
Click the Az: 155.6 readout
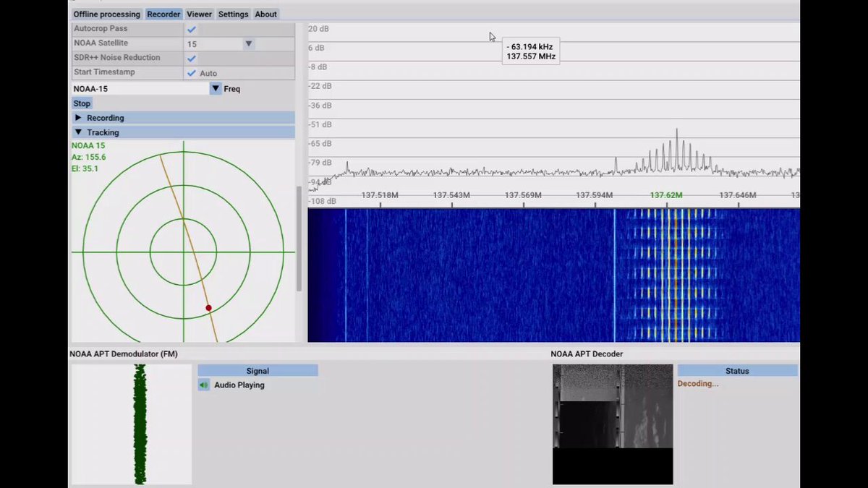[x=89, y=157]
